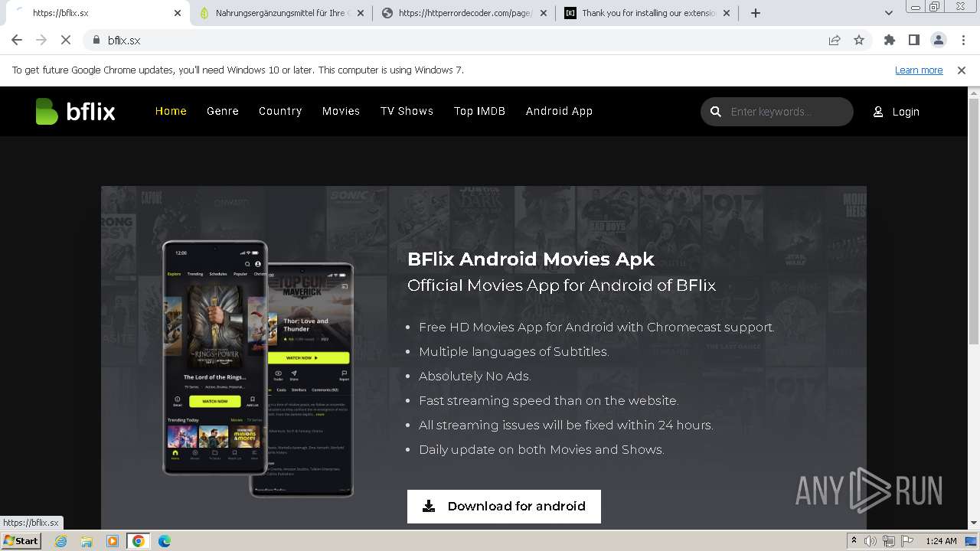
Task: Click Download for android button
Action: click(504, 507)
